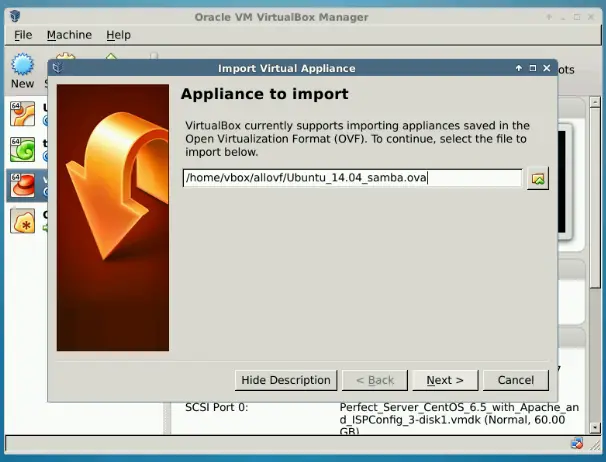
Task: Click the status bar icon at bottom right
Action: pyautogui.click(x=577, y=443)
